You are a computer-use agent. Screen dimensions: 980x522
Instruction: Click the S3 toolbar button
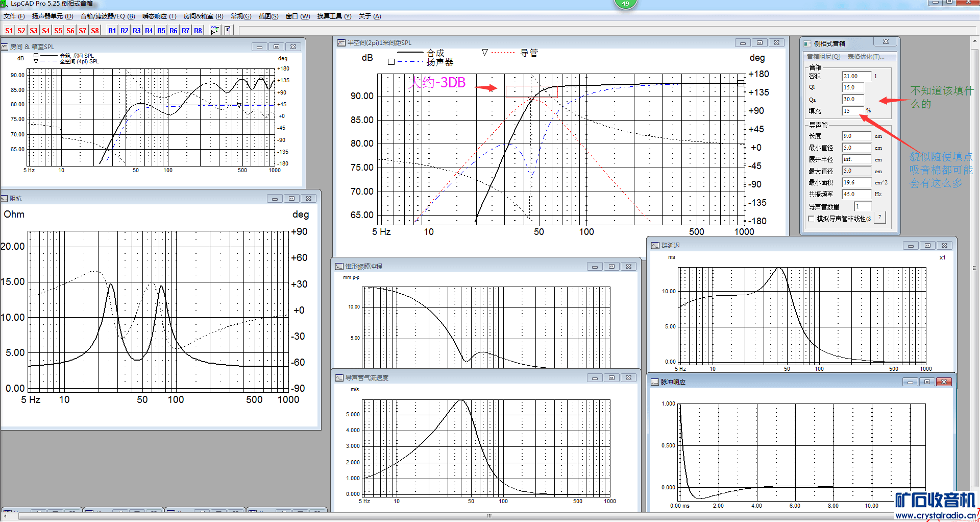pos(34,31)
